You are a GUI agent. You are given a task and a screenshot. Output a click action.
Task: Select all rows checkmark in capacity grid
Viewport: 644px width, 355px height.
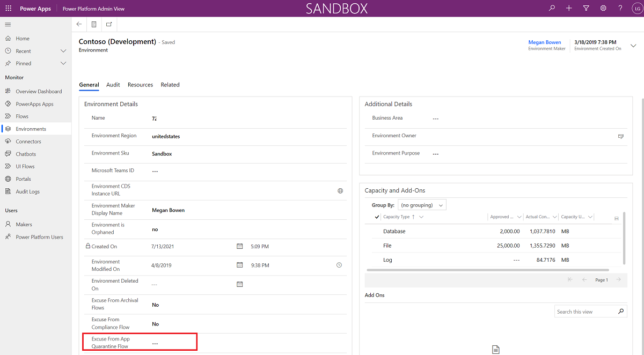point(377,217)
